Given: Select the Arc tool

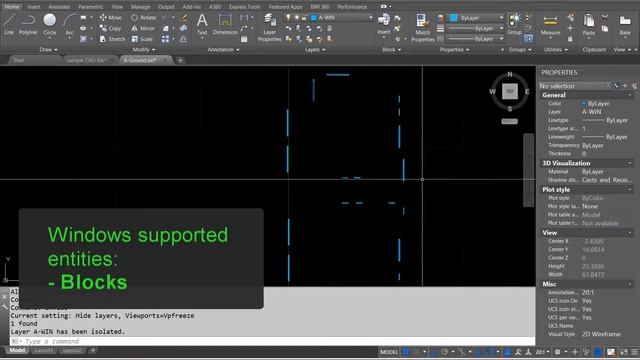Looking at the screenshot, I should pyautogui.click(x=69, y=24).
